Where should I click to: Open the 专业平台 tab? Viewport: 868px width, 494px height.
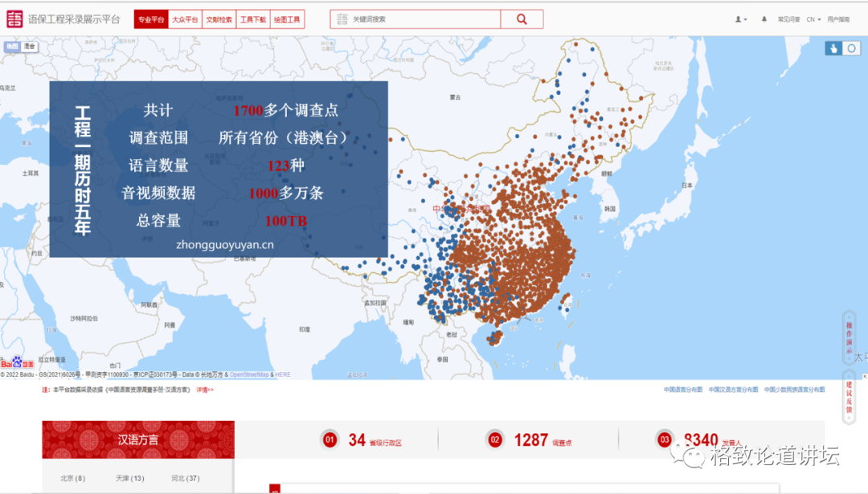click(151, 19)
